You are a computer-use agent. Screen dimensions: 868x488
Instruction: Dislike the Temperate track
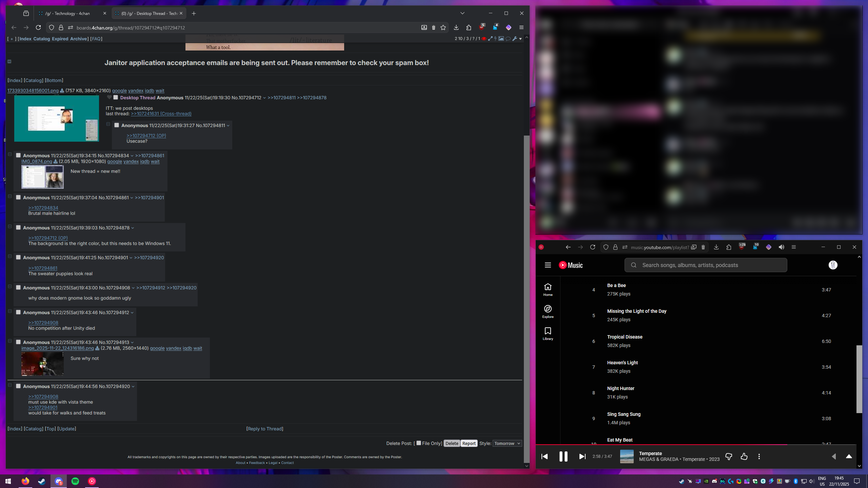click(x=728, y=456)
